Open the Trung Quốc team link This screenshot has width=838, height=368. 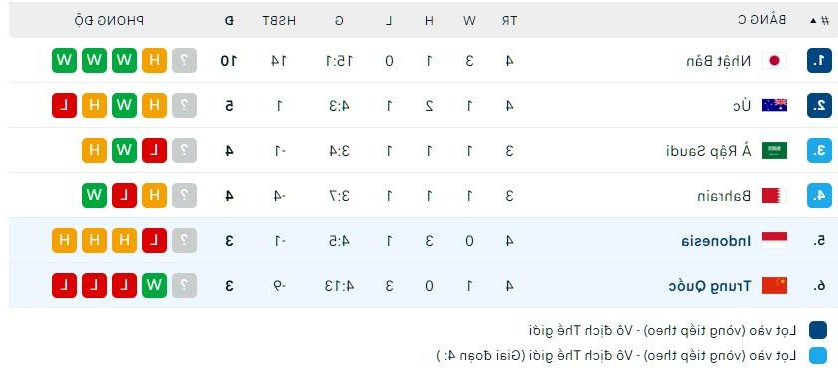710,286
